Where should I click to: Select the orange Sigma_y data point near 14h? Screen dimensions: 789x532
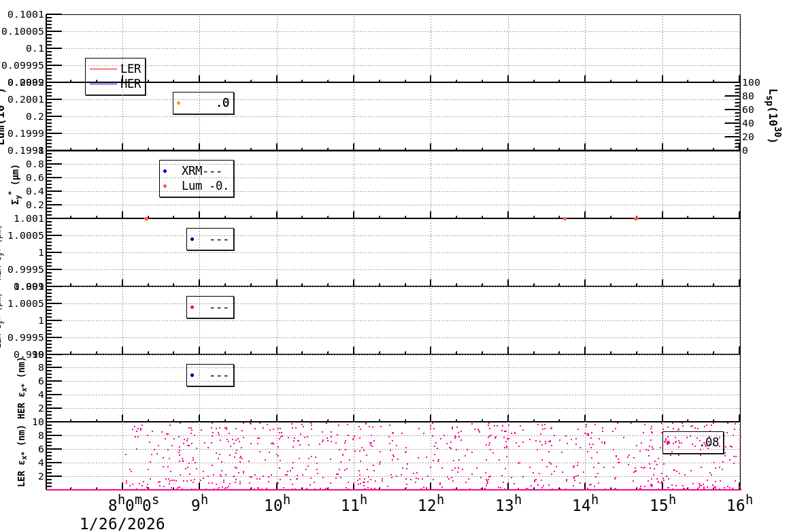565,218
